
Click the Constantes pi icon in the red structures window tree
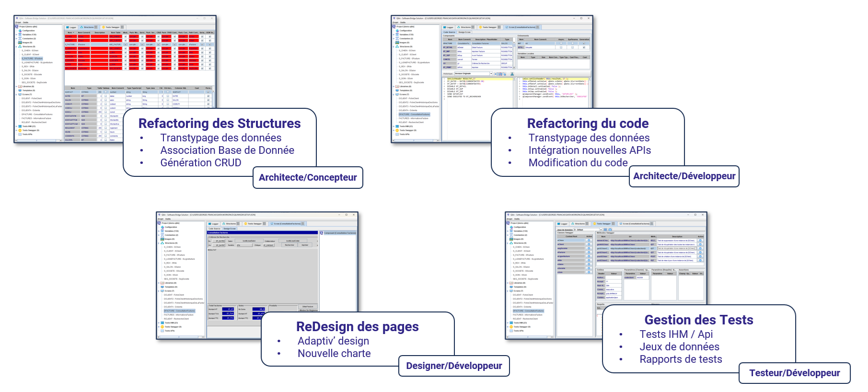[x=20, y=38]
